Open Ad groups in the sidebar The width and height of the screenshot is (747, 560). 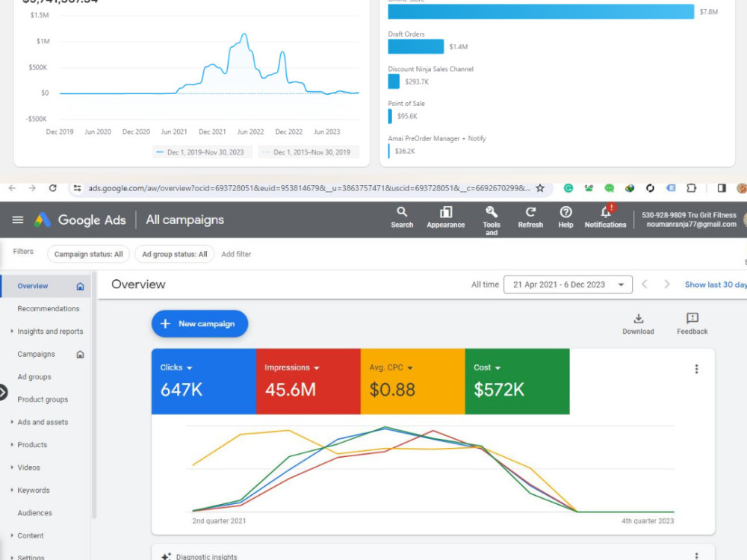click(34, 376)
